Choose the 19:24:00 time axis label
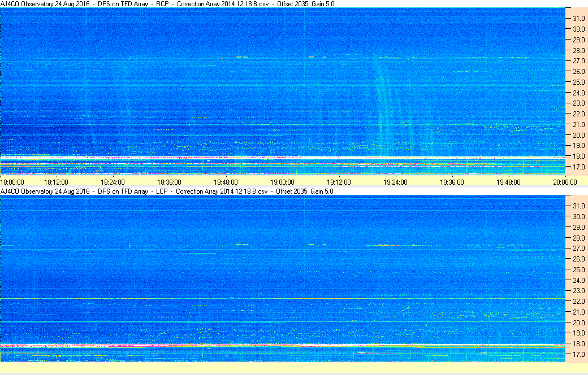 (395, 182)
